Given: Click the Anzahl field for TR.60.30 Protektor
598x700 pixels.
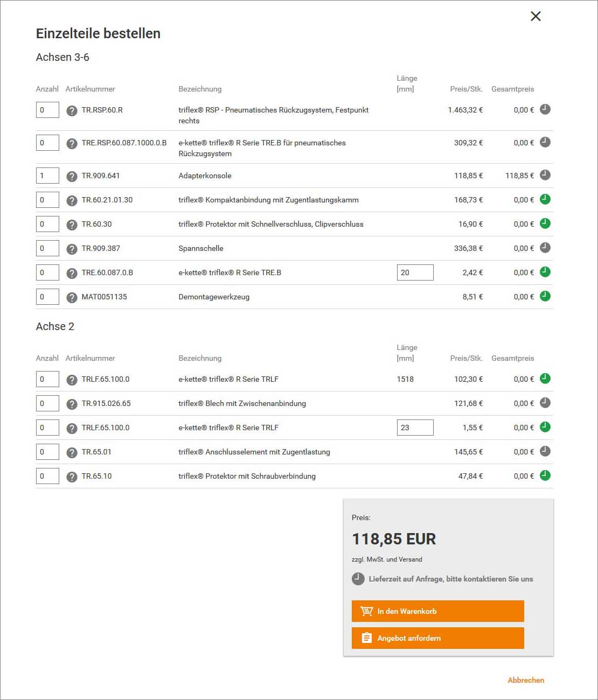Looking at the screenshot, I should coord(47,224).
